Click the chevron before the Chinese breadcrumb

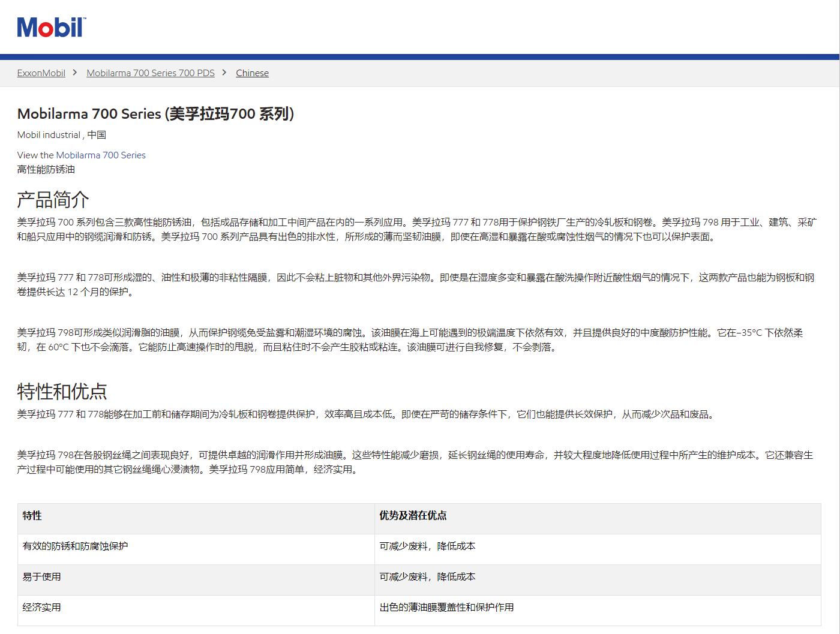(224, 73)
